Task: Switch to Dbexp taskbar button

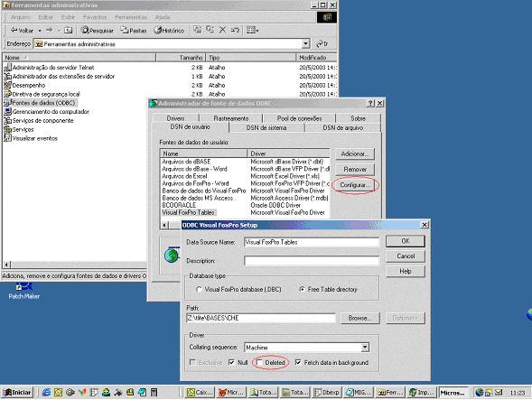Action: [x=326, y=393]
